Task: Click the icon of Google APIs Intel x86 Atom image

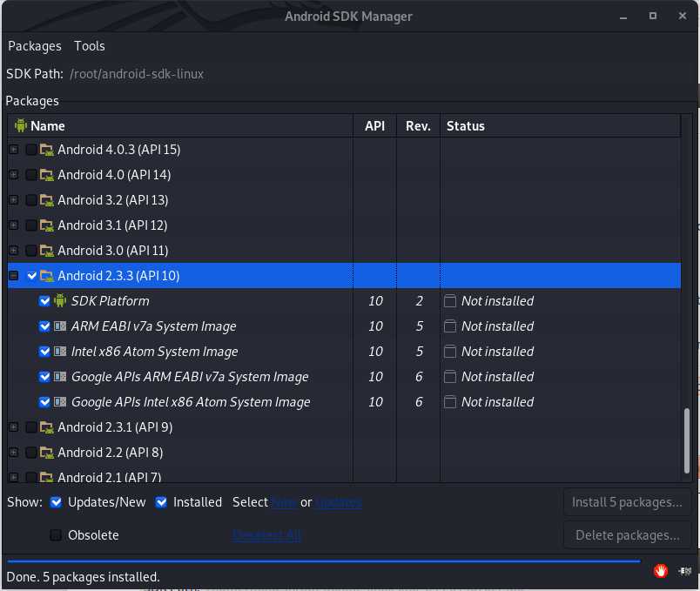Action: click(60, 402)
